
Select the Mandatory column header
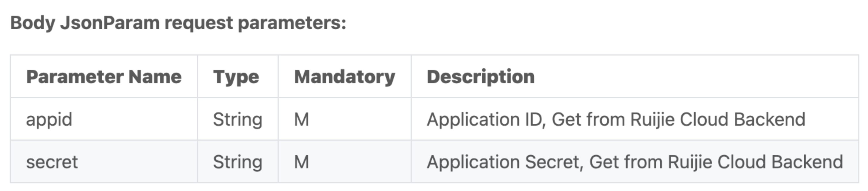[x=344, y=77]
